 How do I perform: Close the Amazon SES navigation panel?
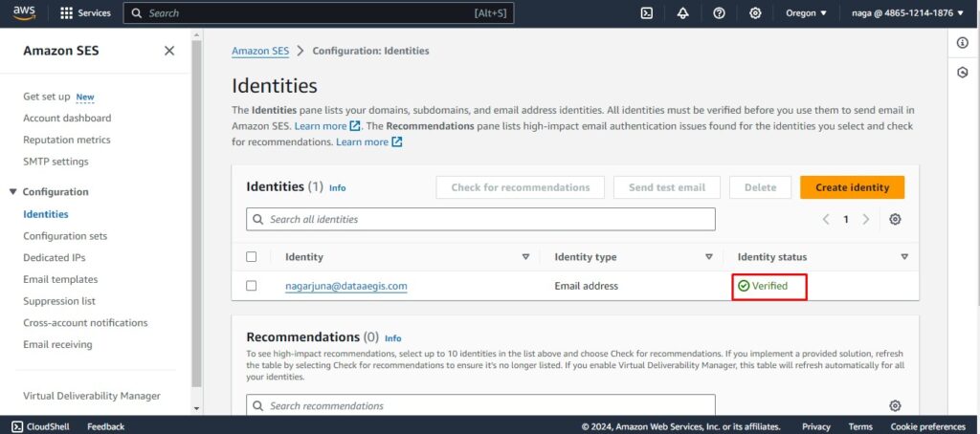point(169,51)
